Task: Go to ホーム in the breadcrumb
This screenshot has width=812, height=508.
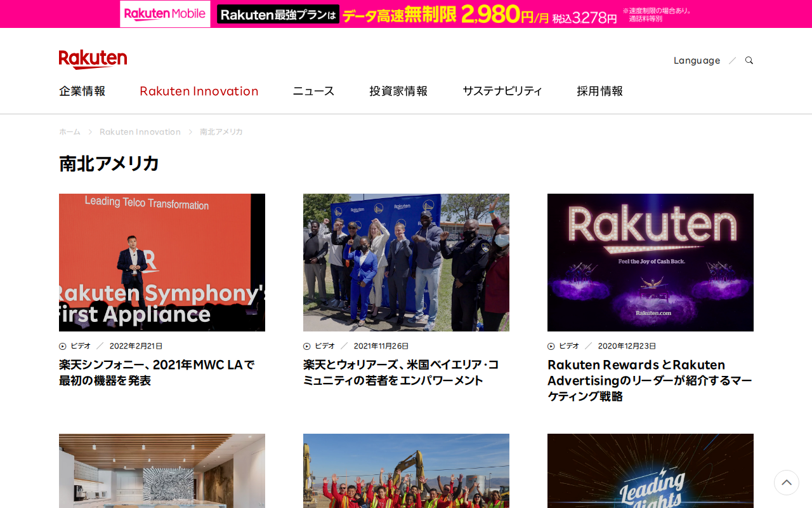Action: click(x=70, y=131)
